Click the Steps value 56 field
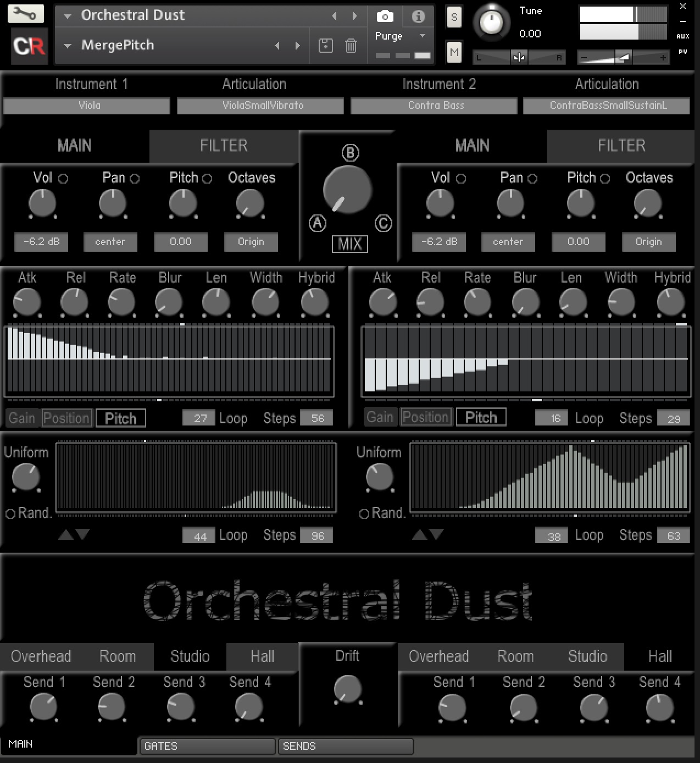Viewport: 700px width, 763px height. 317,418
